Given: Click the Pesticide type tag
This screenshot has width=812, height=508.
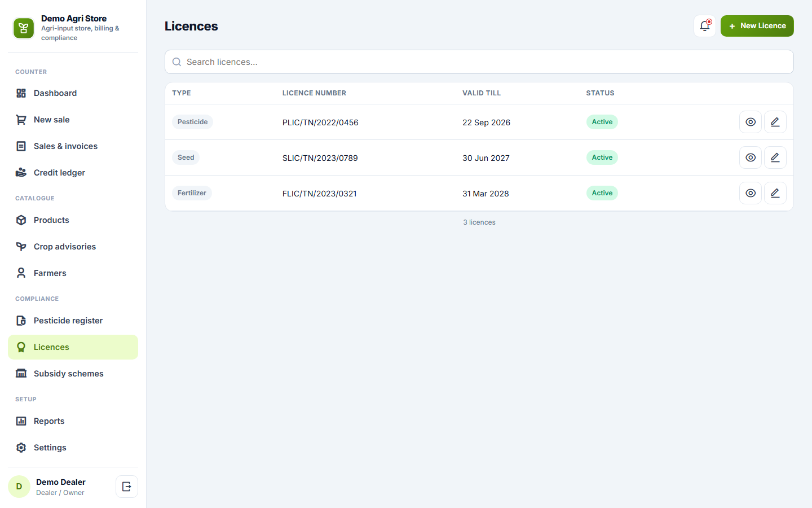Looking at the screenshot, I should point(192,122).
